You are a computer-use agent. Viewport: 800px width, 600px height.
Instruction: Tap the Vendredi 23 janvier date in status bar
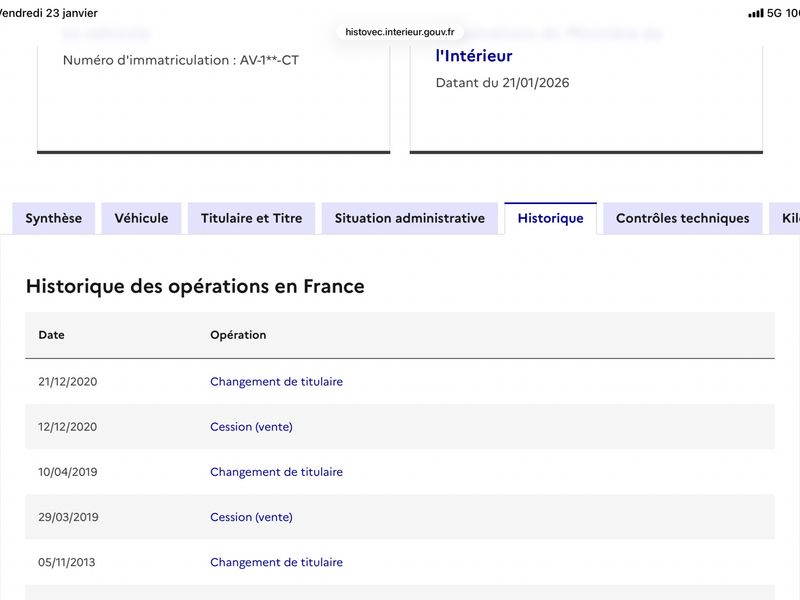pyautogui.click(x=48, y=13)
